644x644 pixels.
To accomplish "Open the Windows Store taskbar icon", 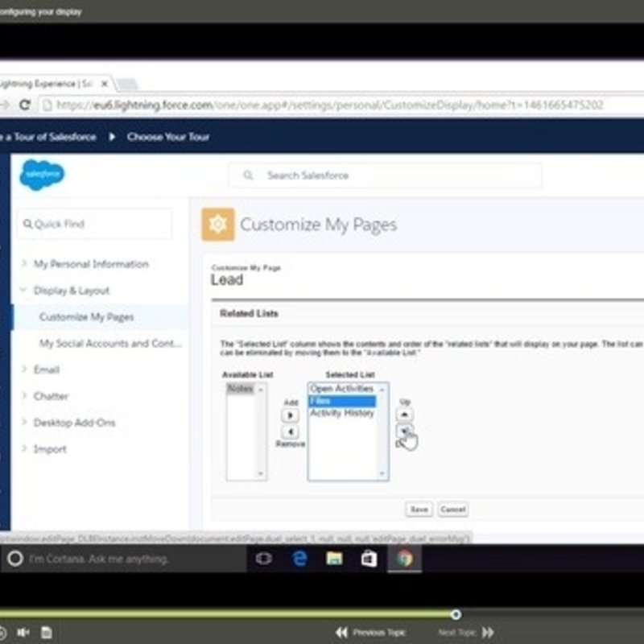I will coord(369,559).
